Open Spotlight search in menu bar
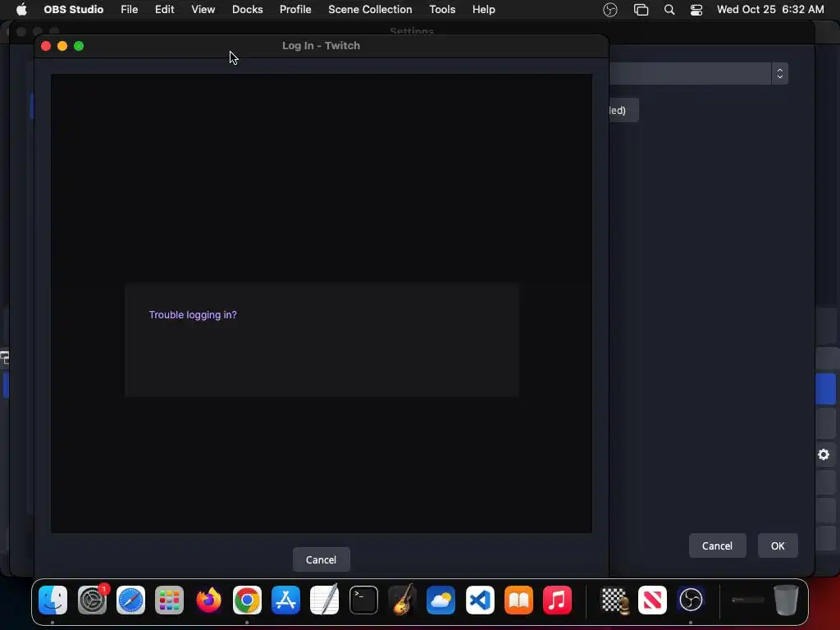Viewport: 840px width, 630px height. (x=669, y=10)
